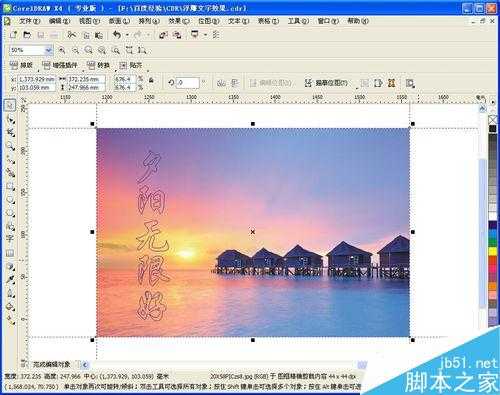Open the 编辑 (Edit) menu
Screen dimensions: 500x395
(59, 21)
